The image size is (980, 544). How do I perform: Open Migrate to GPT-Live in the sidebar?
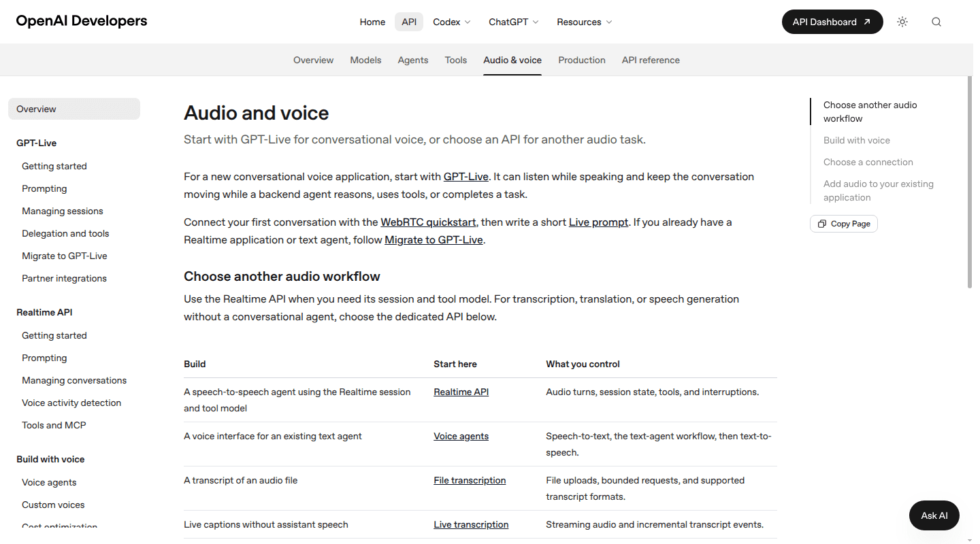tap(65, 256)
